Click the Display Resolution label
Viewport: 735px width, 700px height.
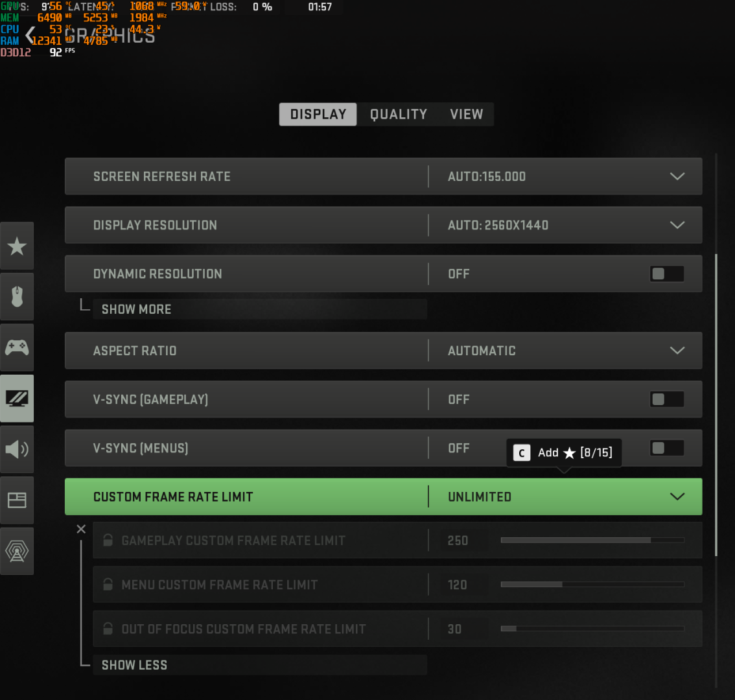coord(155,225)
